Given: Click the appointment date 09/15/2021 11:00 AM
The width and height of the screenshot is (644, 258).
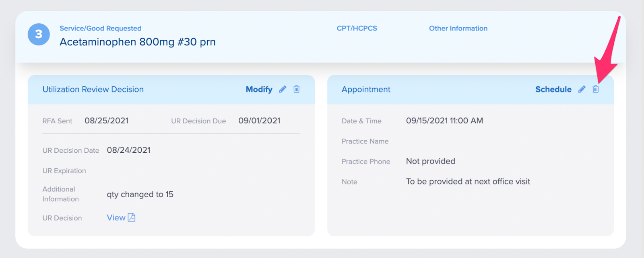Looking at the screenshot, I should tap(444, 121).
